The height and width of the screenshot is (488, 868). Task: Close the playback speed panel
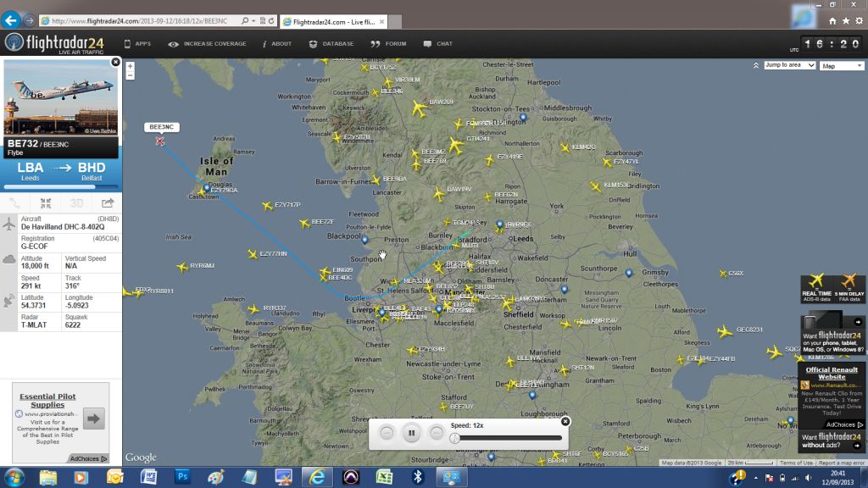click(565, 422)
